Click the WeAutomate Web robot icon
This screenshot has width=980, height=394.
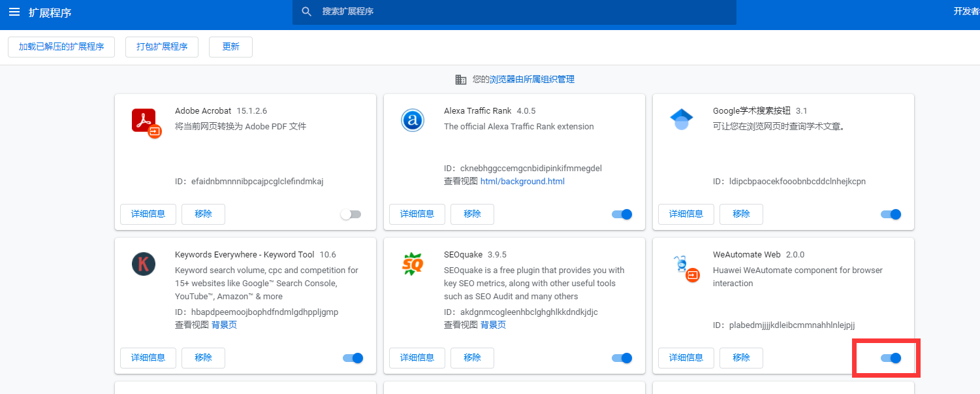click(681, 264)
